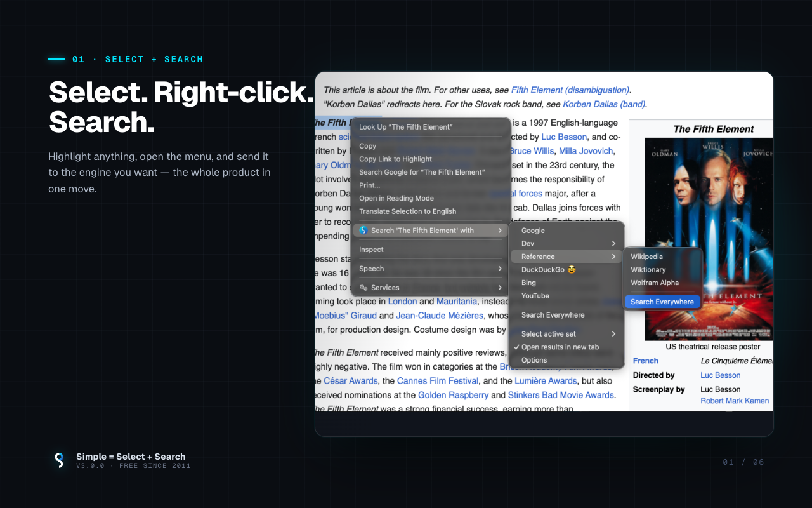The height and width of the screenshot is (508, 812).
Task: Expand the Dev submenu arrow
Action: click(x=613, y=244)
